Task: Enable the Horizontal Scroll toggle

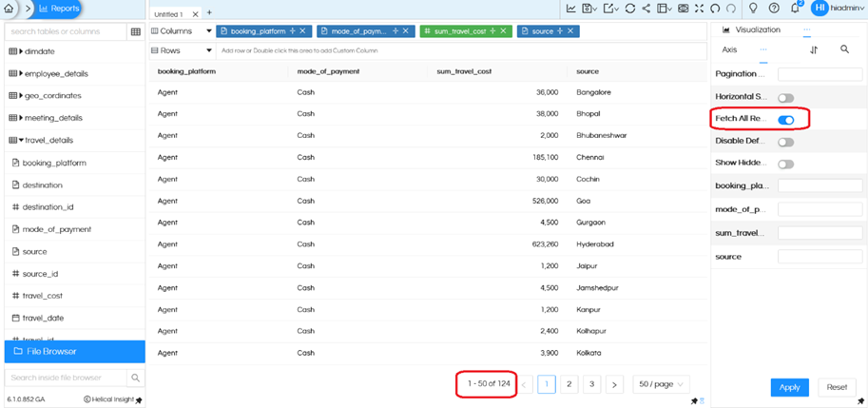Action: click(x=786, y=97)
